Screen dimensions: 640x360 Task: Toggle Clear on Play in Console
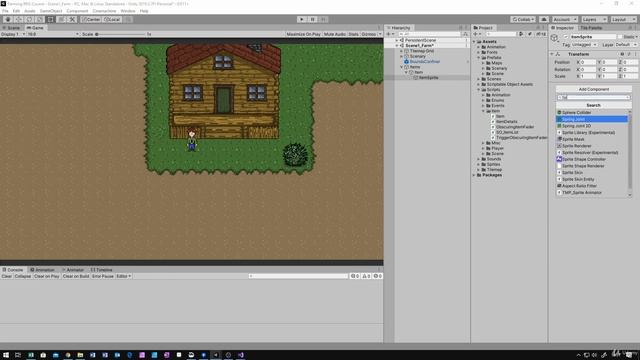tap(47, 276)
